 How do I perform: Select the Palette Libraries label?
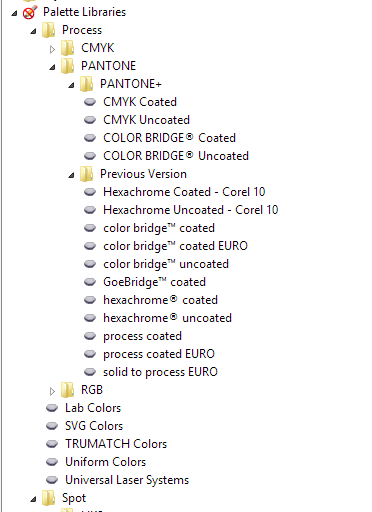(x=85, y=12)
